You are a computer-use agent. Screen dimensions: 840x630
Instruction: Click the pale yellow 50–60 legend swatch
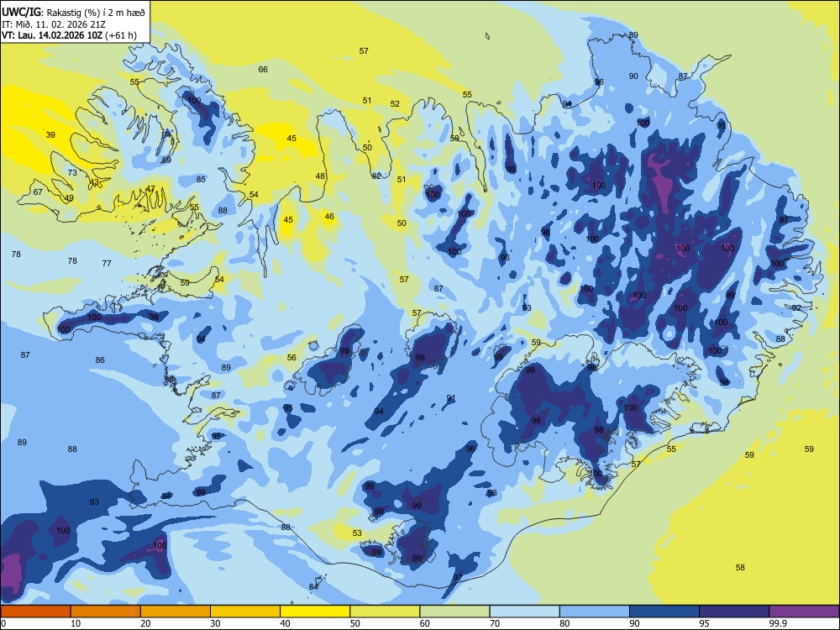[385, 612]
